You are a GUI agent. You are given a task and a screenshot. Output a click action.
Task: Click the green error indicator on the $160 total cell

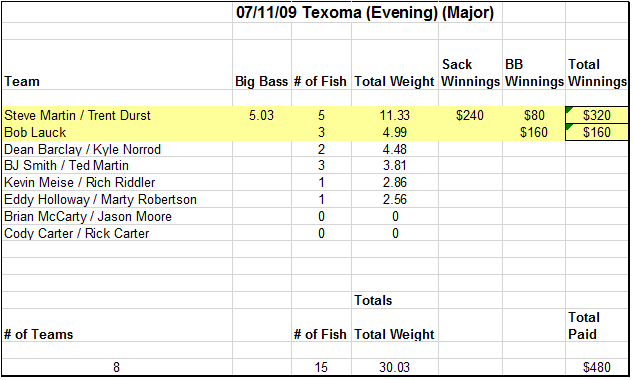coord(569,127)
